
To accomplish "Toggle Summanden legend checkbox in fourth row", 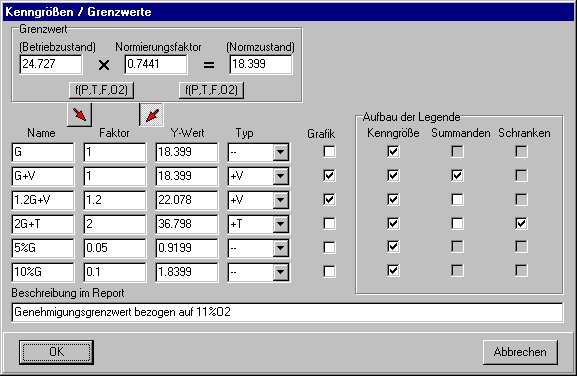I will point(457,223).
